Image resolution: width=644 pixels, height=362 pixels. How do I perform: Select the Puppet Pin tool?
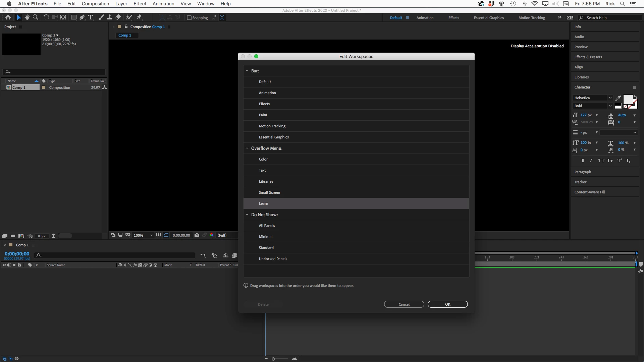[x=139, y=17]
